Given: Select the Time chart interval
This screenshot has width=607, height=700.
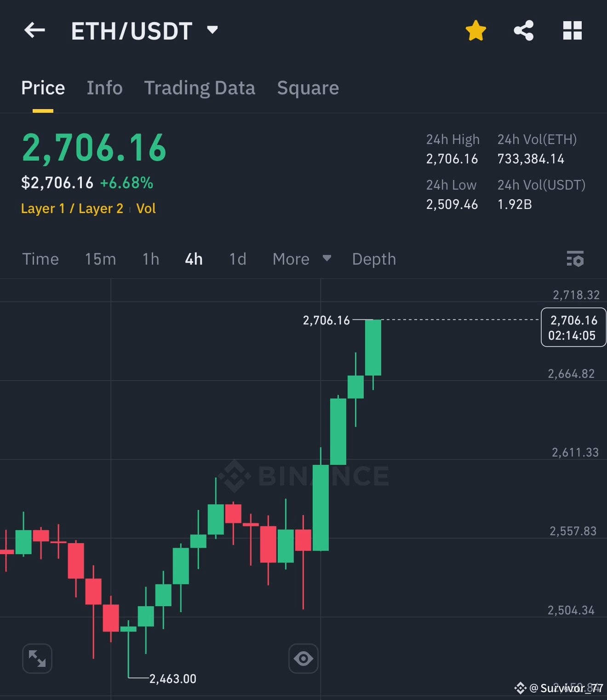Looking at the screenshot, I should [40, 259].
